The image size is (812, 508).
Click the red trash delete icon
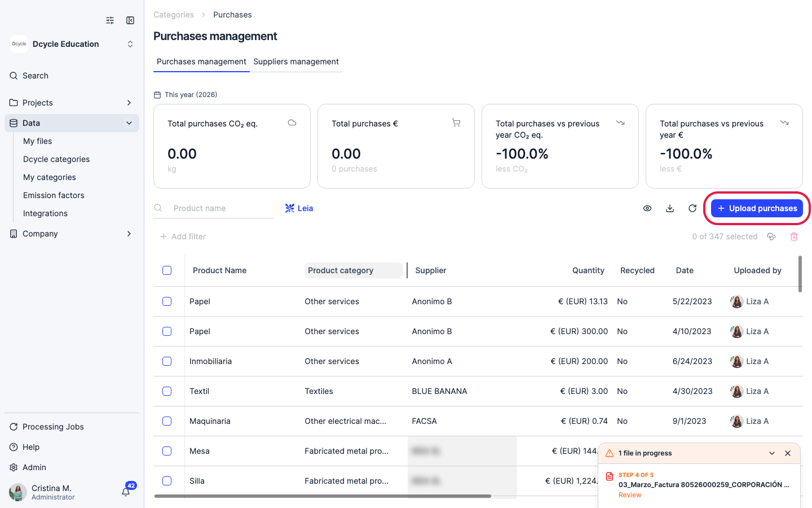(x=794, y=237)
